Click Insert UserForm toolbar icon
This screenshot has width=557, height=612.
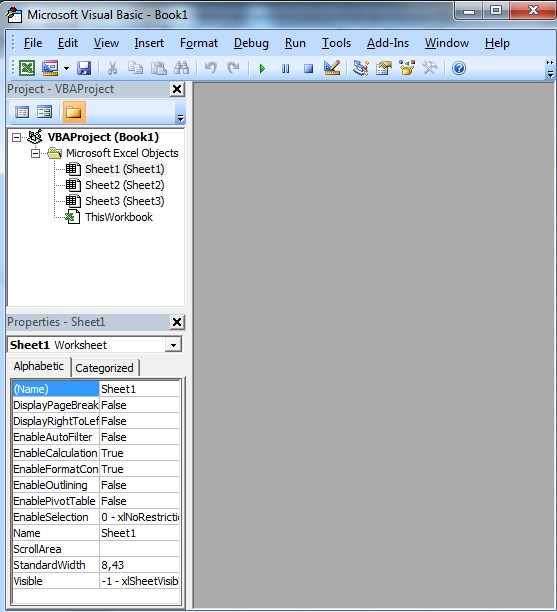50,68
